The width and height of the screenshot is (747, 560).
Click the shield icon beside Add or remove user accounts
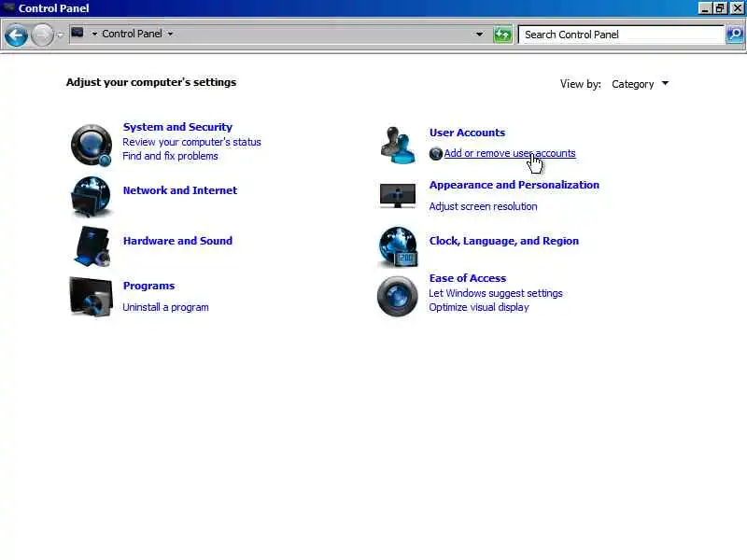[x=435, y=154]
